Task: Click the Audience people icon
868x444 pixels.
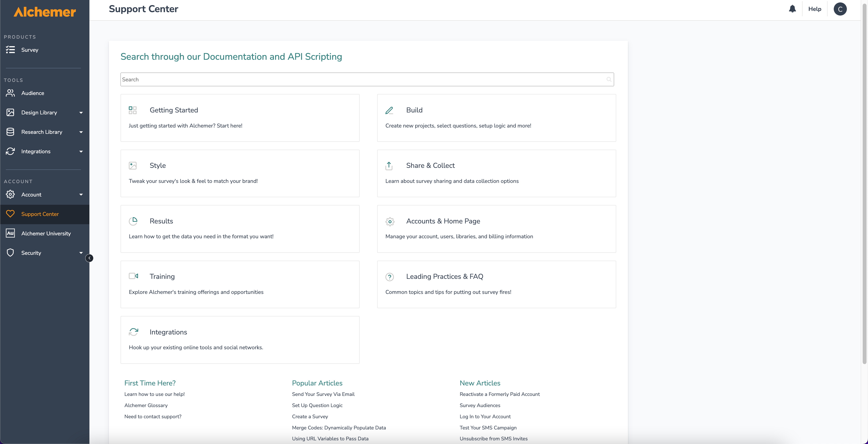Action: coord(10,93)
